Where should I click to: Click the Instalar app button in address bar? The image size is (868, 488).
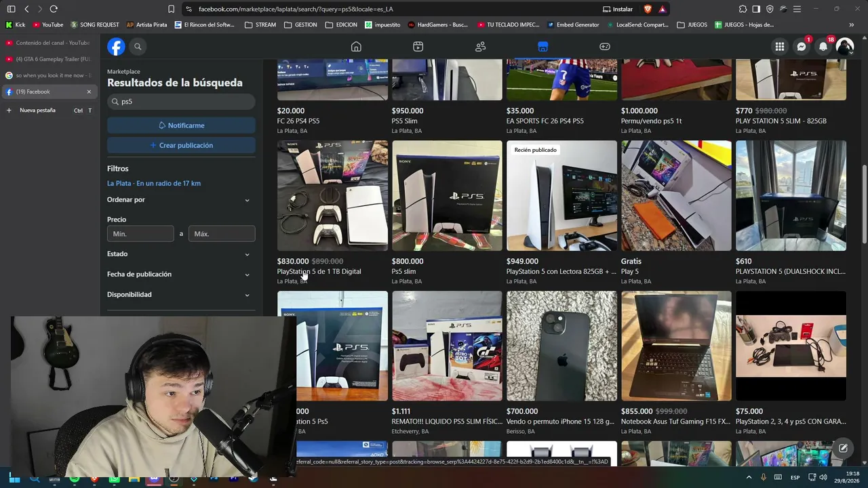pyautogui.click(x=618, y=9)
